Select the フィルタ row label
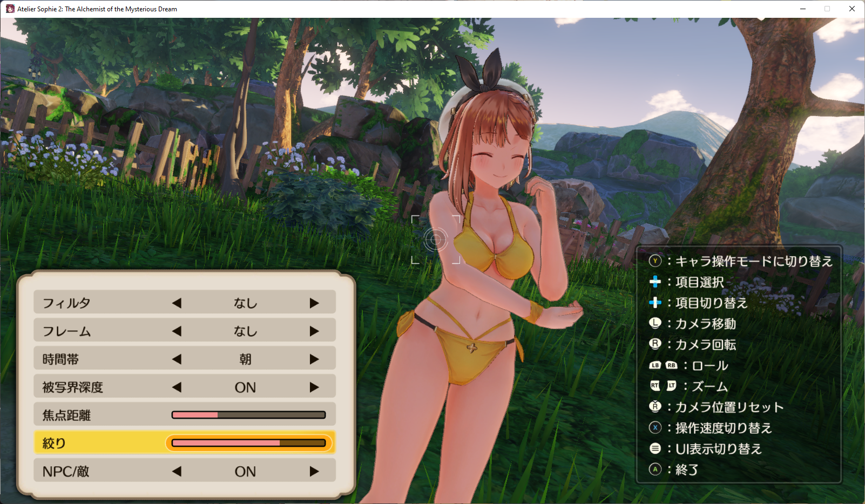 click(66, 303)
